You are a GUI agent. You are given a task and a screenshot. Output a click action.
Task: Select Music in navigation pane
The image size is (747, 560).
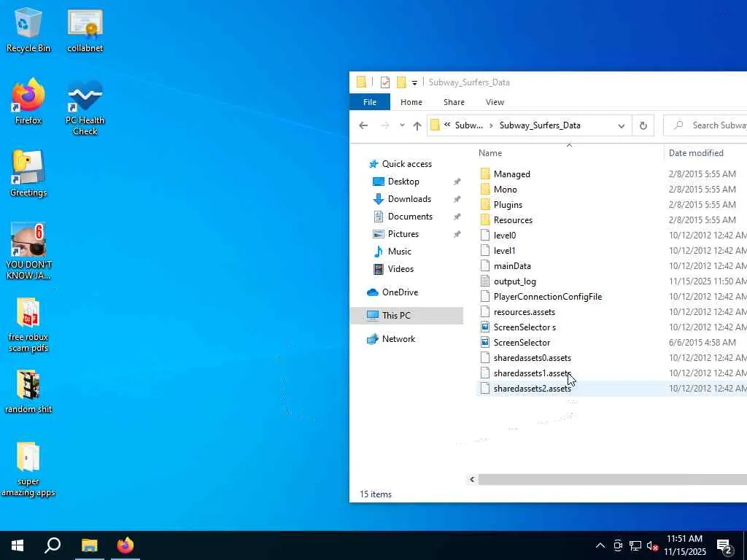399,252
